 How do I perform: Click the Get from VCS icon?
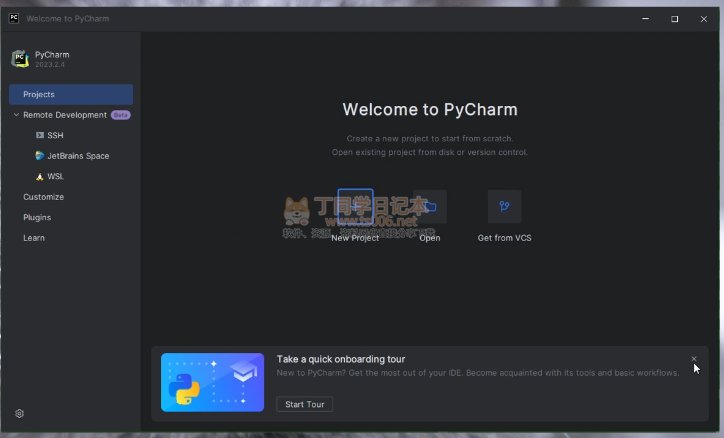[504, 207]
